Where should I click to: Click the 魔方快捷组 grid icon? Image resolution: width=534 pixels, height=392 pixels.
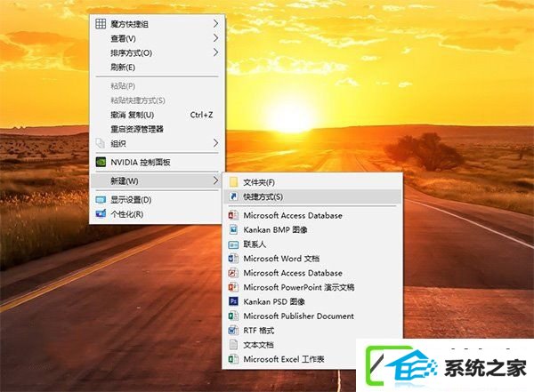[101, 24]
